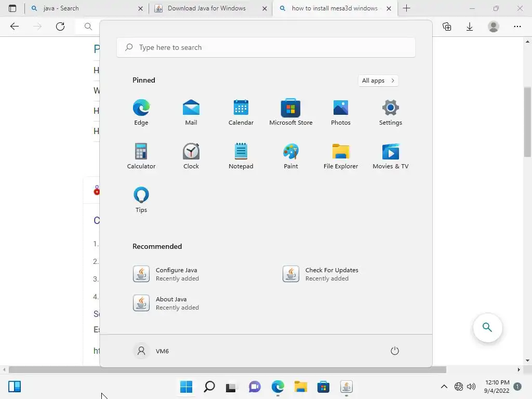Switch to the java - Search tab

[87, 8]
